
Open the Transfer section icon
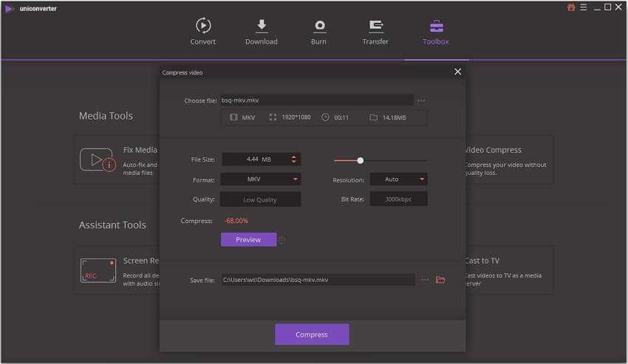click(375, 27)
